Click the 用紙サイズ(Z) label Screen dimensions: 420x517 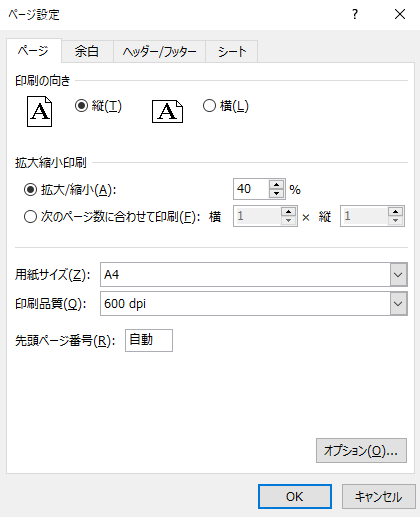click(x=53, y=275)
